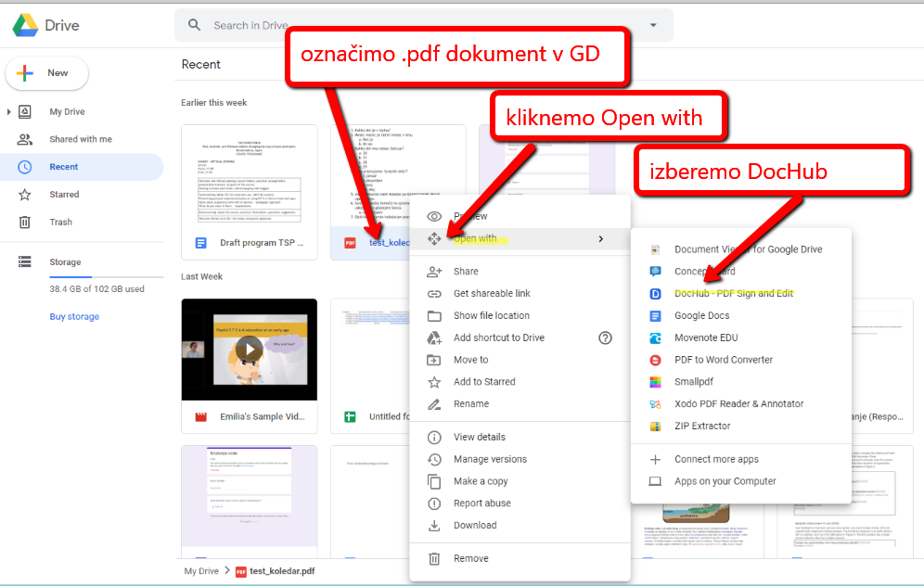Screen dimensions: 924x586
Task: Click the link chain icon
Action: point(434,293)
